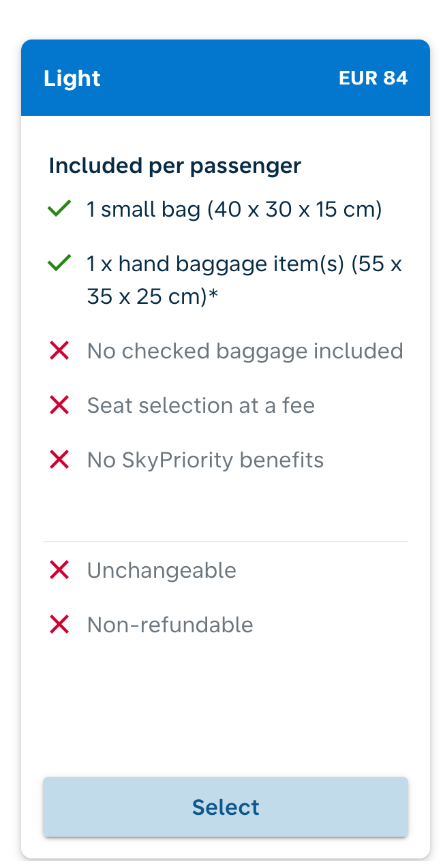This screenshot has width=443, height=868.
Task: Click the red X beside No checked baggage
Action: point(60,351)
